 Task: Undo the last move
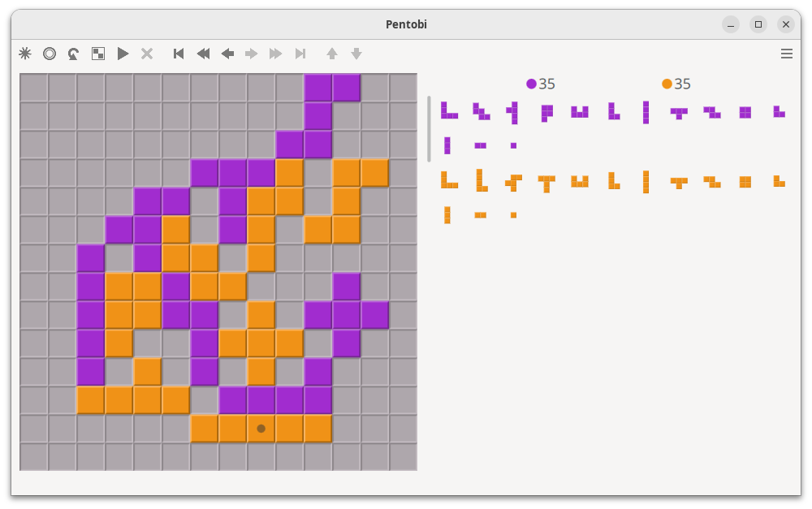tap(74, 54)
